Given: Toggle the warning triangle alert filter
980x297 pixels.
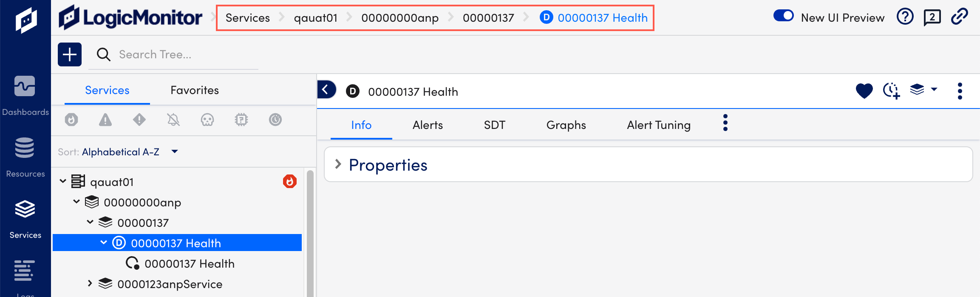Looking at the screenshot, I should click(x=105, y=120).
